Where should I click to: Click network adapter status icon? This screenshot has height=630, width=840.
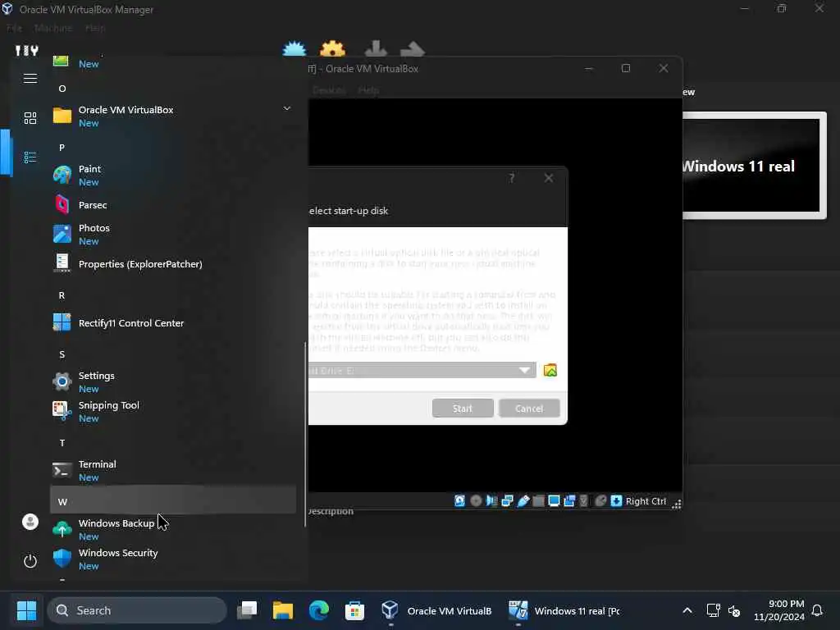(x=507, y=501)
